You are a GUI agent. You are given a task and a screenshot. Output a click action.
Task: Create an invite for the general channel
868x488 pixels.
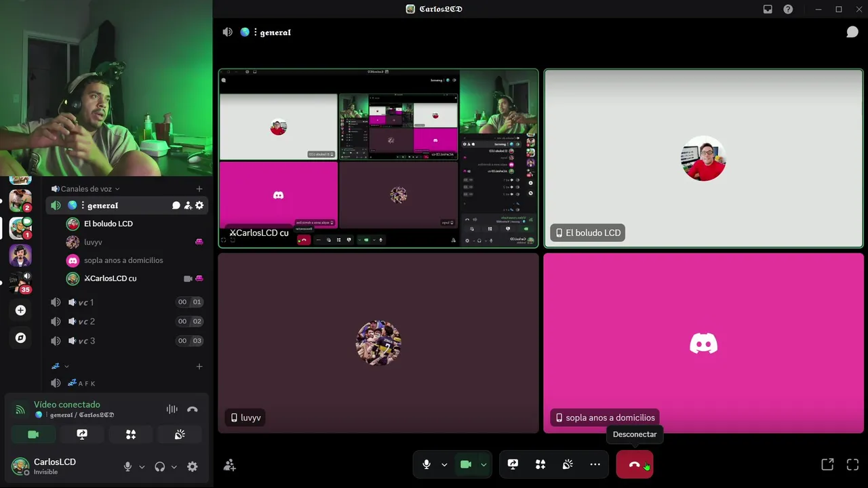[188, 205]
